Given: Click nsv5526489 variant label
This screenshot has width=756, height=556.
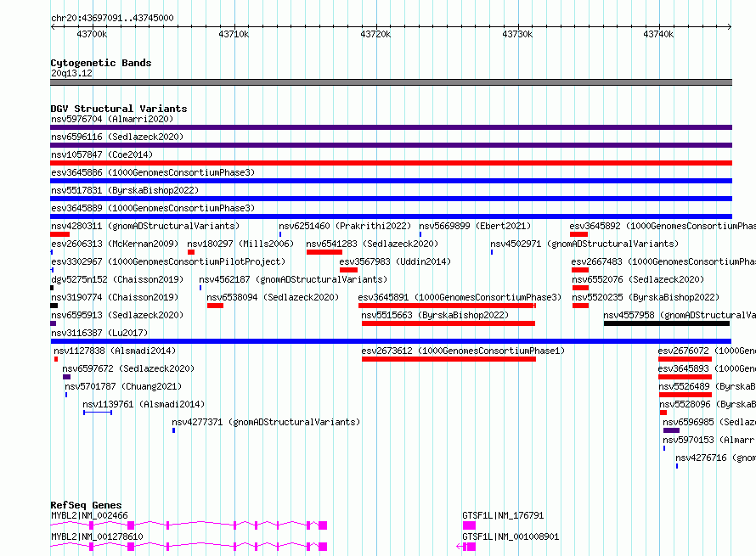Looking at the screenshot, I should (x=708, y=386).
